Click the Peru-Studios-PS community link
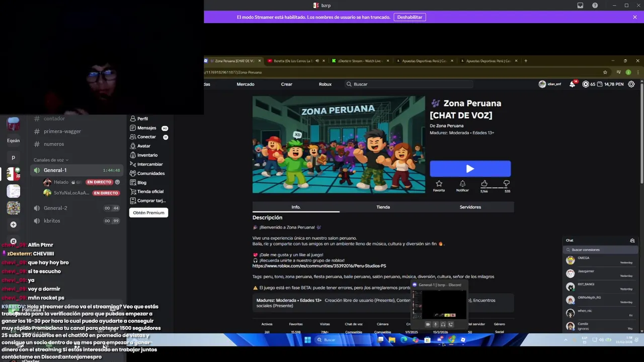 point(319,265)
